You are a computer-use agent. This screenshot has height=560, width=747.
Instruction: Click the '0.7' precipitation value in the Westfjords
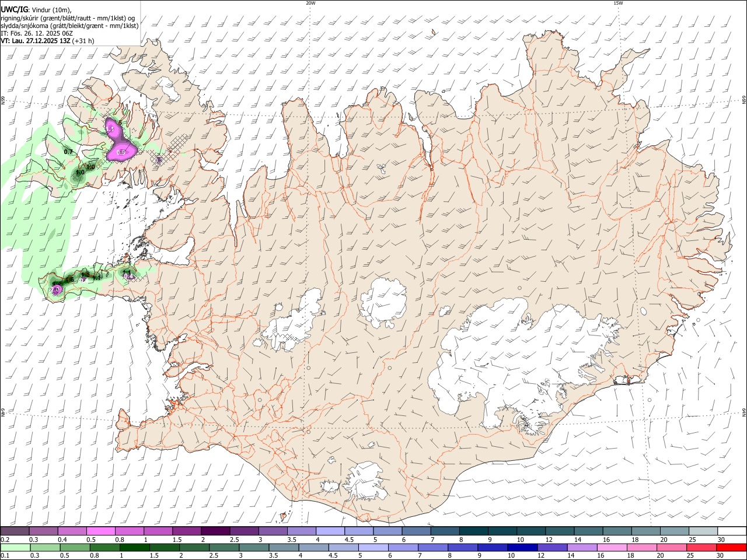pos(68,152)
